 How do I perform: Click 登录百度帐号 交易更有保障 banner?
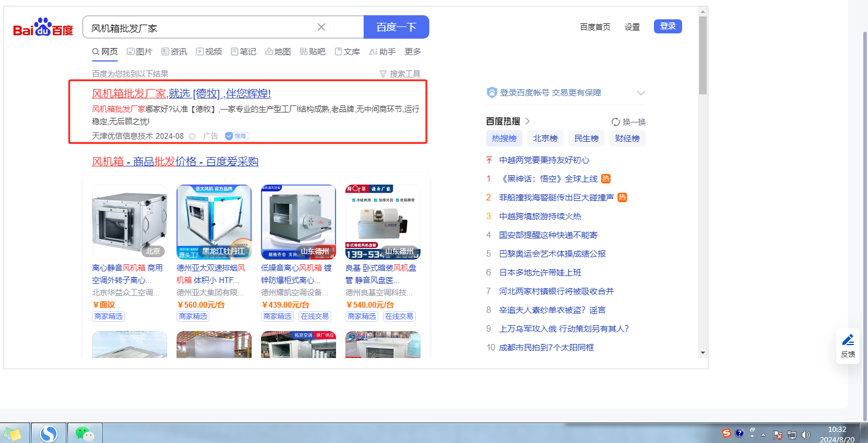click(x=550, y=93)
